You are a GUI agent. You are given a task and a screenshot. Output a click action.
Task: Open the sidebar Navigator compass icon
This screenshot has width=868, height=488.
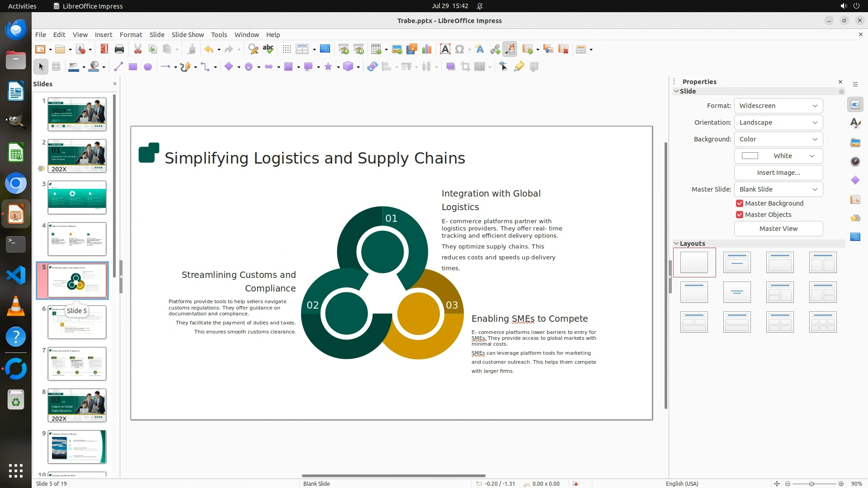855,161
